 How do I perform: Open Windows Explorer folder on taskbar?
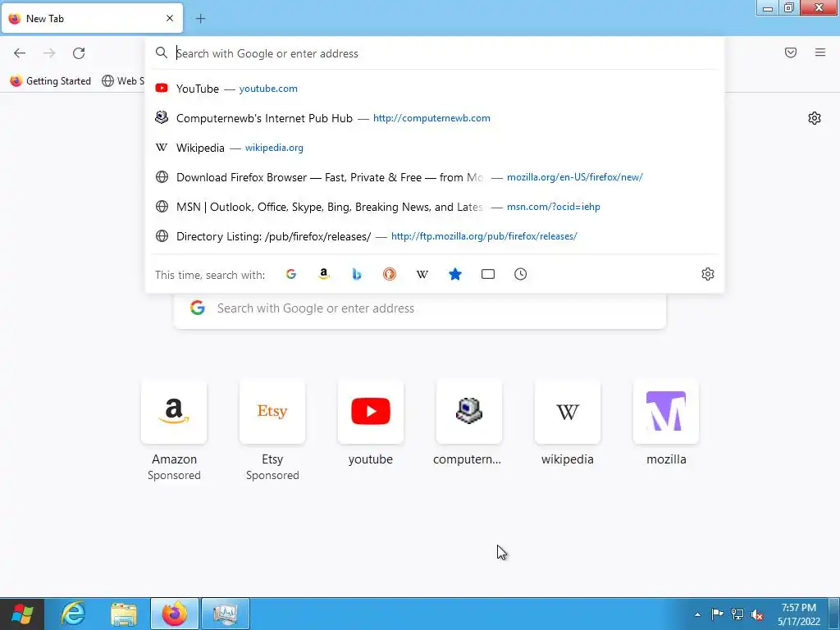click(x=124, y=614)
